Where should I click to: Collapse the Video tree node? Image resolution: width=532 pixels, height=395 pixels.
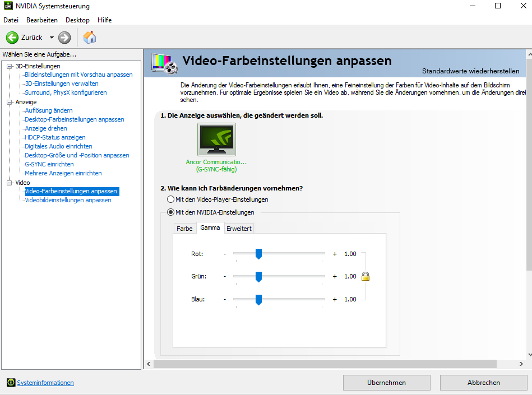pyautogui.click(x=9, y=183)
